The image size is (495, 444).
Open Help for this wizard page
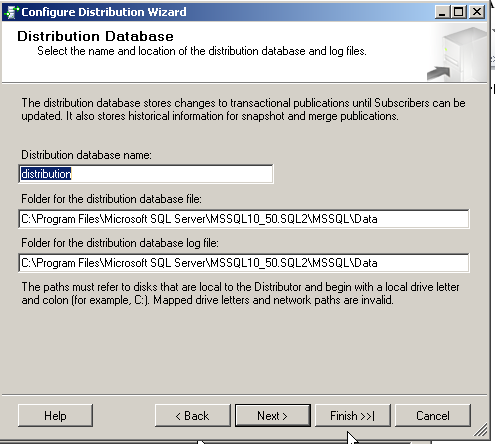(x=55, y=416)
